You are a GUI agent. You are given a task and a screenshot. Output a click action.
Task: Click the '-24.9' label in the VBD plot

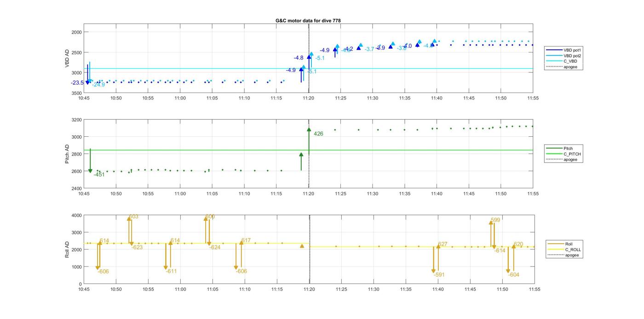click(98, 85)
